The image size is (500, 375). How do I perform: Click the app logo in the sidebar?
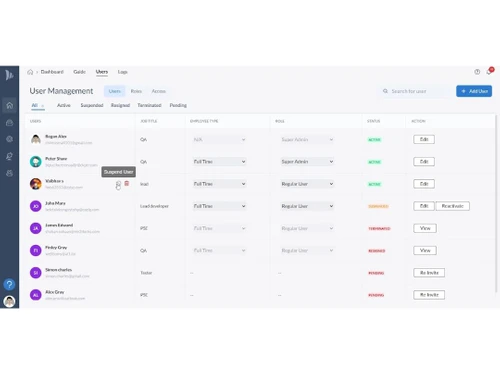click(9, 75)
